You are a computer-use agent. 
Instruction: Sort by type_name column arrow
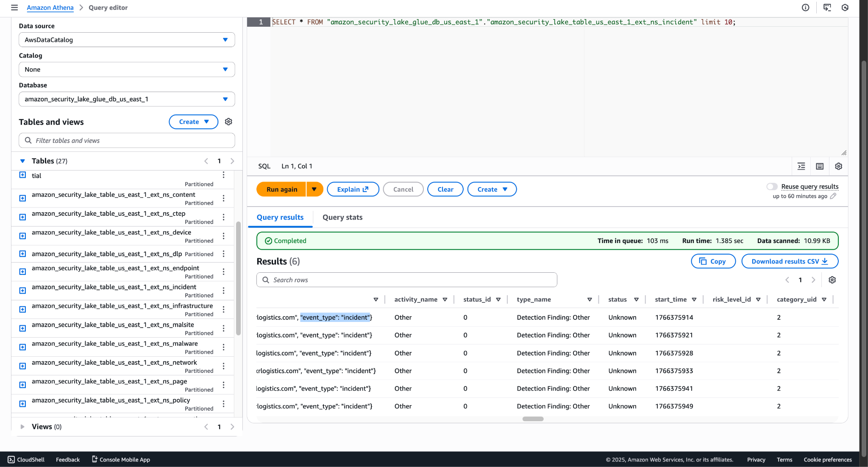pyautogui.click(x=590, y=299)
